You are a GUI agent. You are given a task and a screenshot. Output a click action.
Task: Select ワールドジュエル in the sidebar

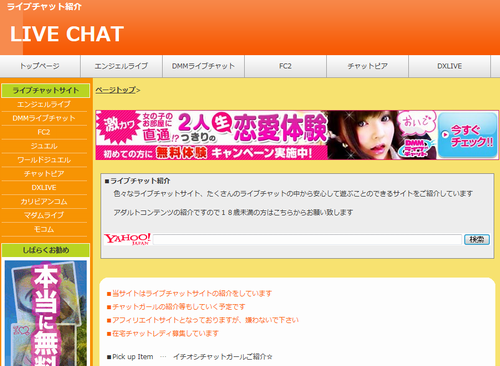click(x=44, y=160)
